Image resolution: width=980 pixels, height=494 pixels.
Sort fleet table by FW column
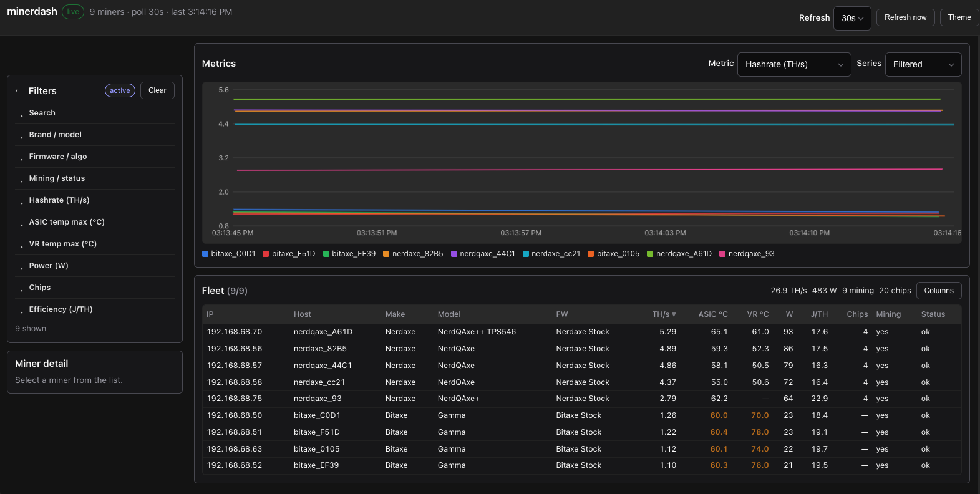pyautogui.click(x=562, y=314)
